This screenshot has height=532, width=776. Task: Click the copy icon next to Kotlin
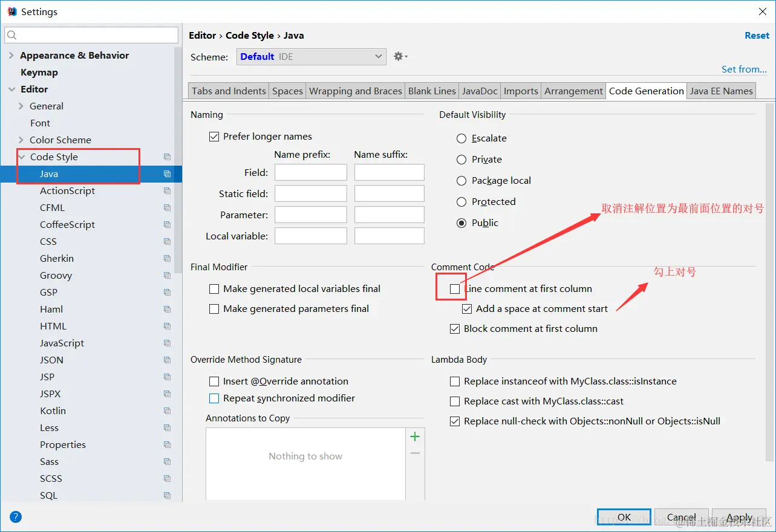(x=168, y=410)
